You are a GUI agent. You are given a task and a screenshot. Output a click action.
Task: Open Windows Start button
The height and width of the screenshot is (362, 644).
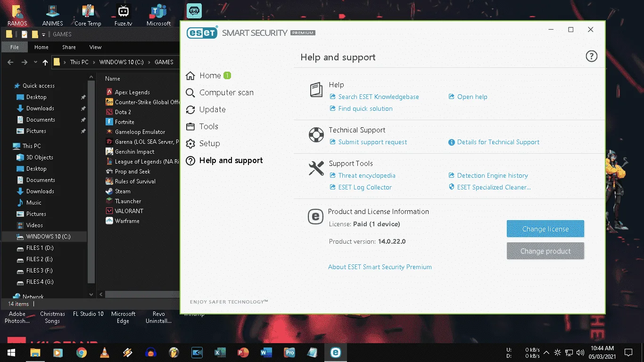click(11, 352)
